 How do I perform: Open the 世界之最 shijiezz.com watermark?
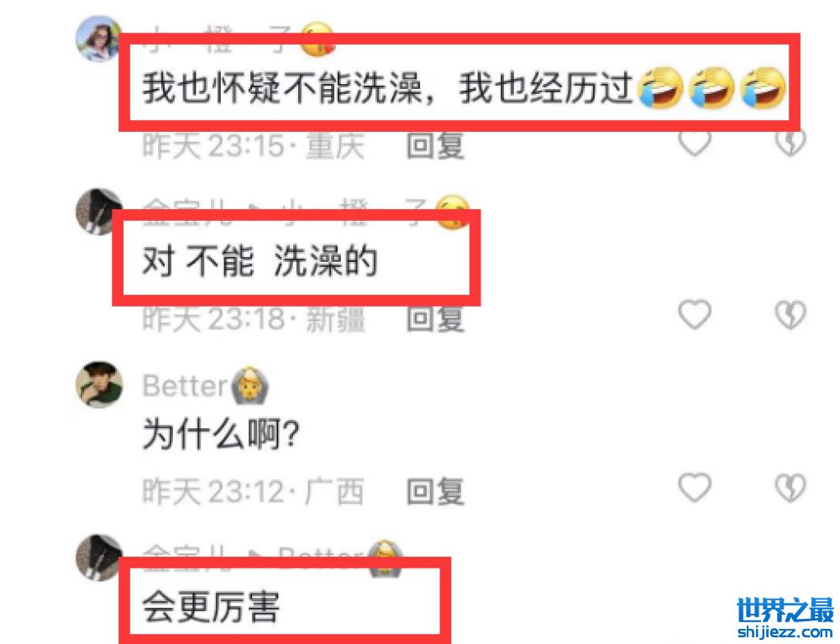pos(785,618)
